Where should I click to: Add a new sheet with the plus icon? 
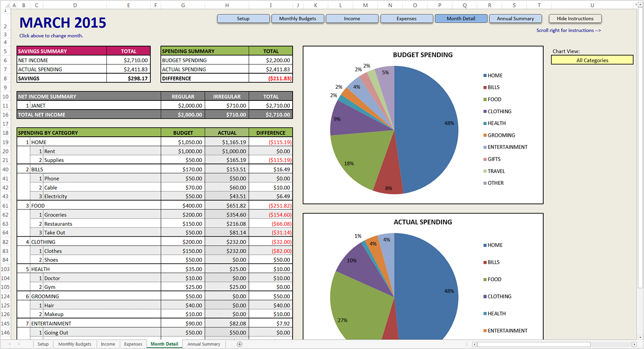[240, 344]
